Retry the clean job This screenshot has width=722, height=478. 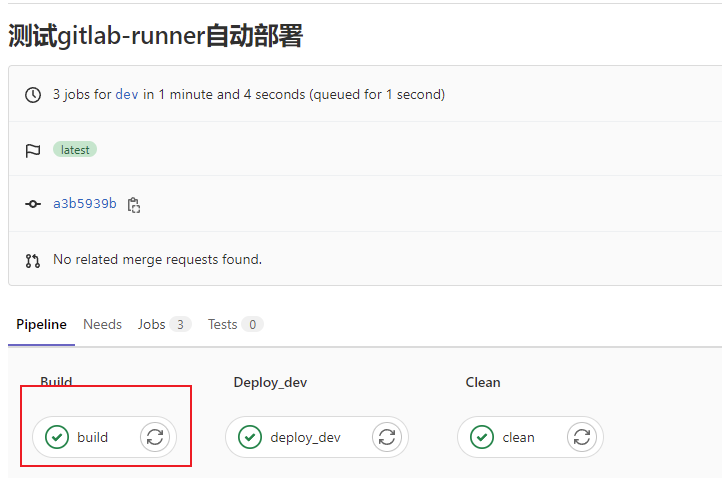point(582,437)
